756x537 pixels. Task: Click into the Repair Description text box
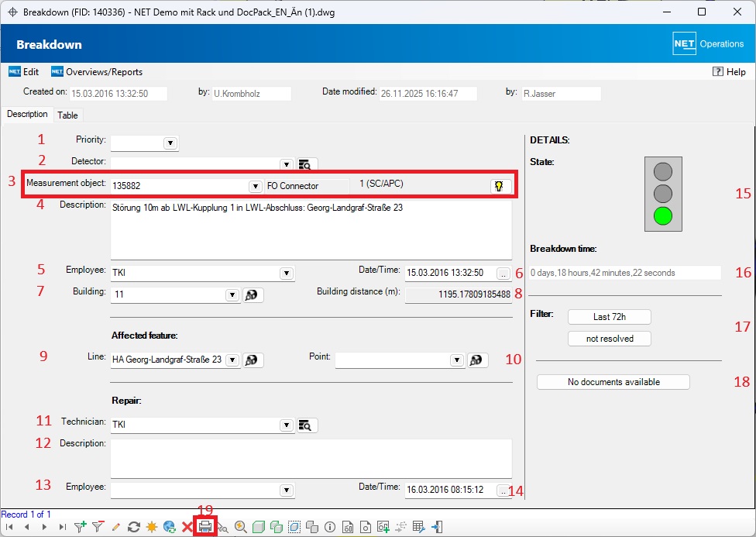pos(311,459)
